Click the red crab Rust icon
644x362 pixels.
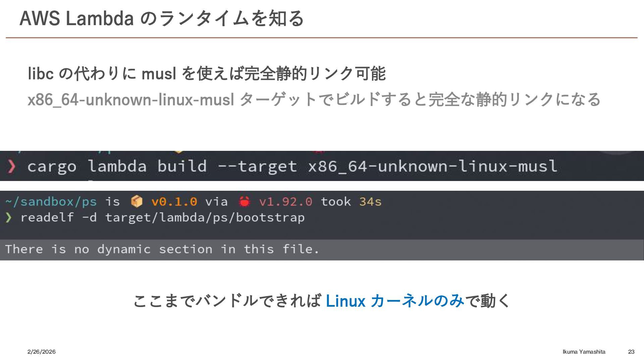244,201
